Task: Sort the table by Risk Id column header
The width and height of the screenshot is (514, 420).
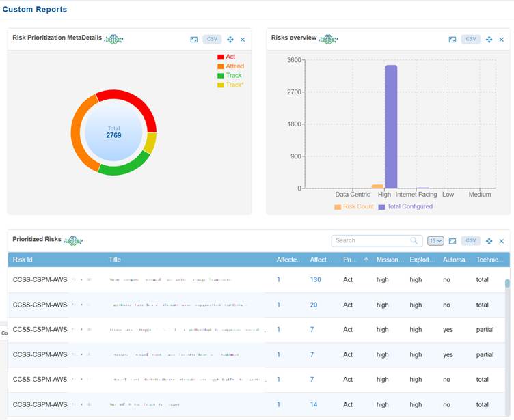Action: [23, 260]
